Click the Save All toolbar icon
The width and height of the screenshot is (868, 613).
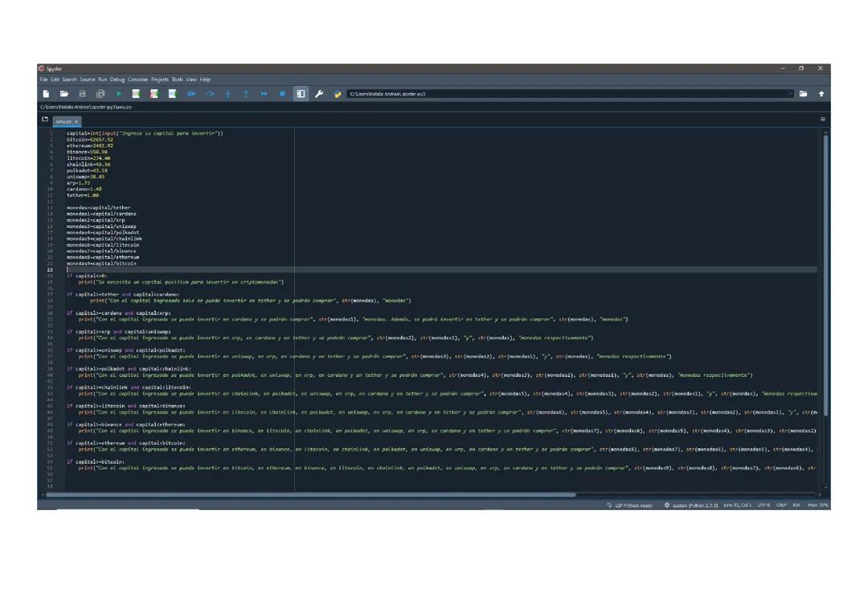point(101,93)
